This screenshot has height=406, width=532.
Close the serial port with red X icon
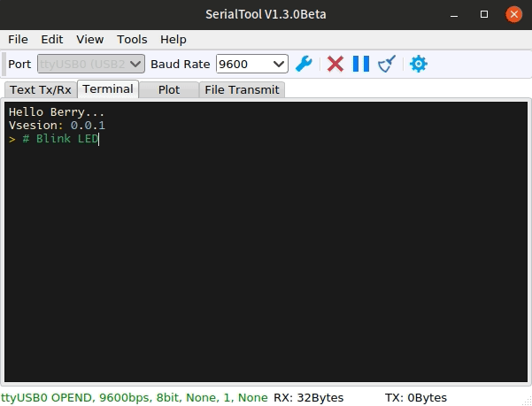click(335, 64)
